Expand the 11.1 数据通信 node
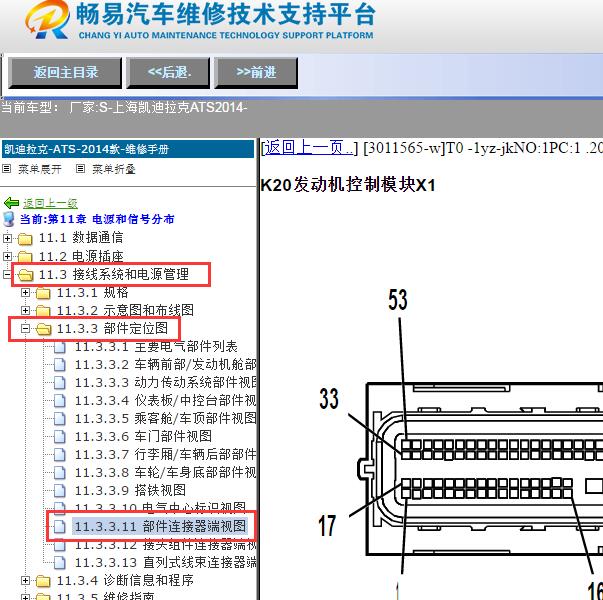 (7, 238)
